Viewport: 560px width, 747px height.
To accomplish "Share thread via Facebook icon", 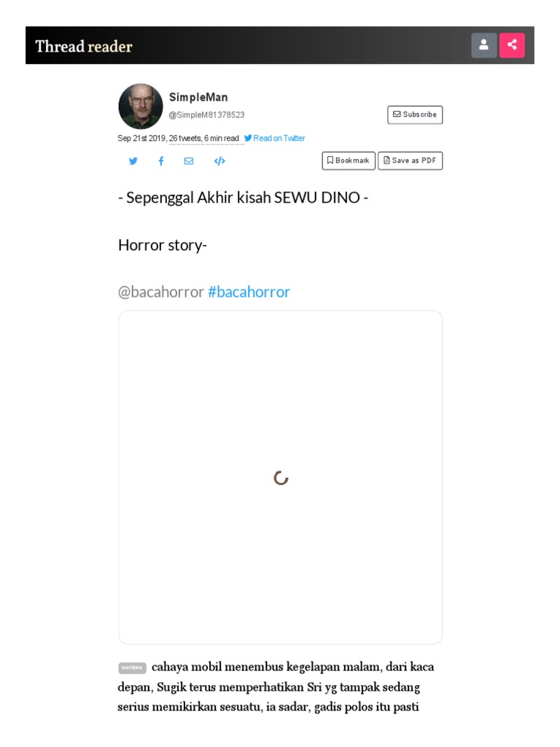I will [x=161, y=161].
